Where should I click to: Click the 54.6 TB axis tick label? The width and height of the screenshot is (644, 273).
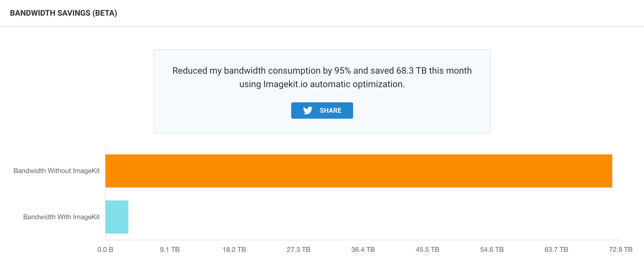point(492,249)
